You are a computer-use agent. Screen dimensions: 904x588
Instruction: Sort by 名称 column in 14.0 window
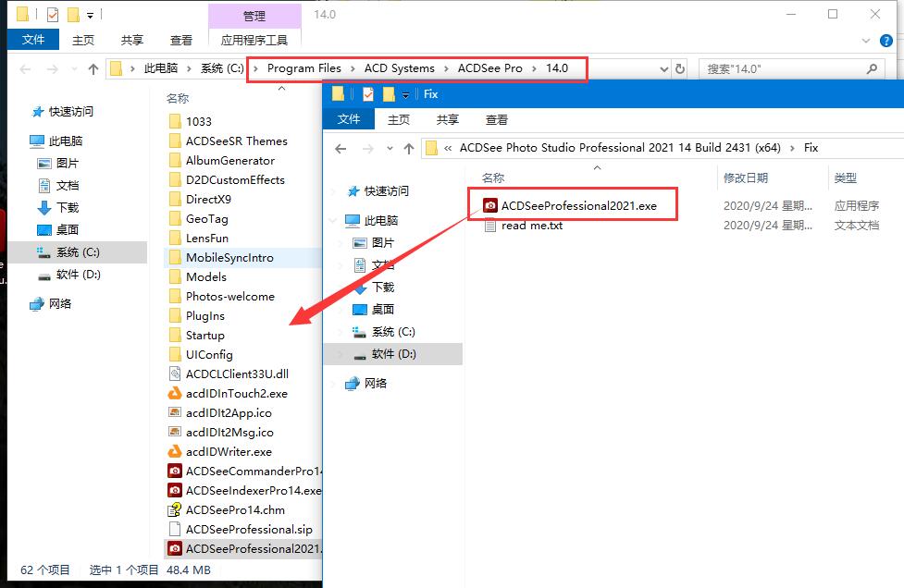pos(178,99)
